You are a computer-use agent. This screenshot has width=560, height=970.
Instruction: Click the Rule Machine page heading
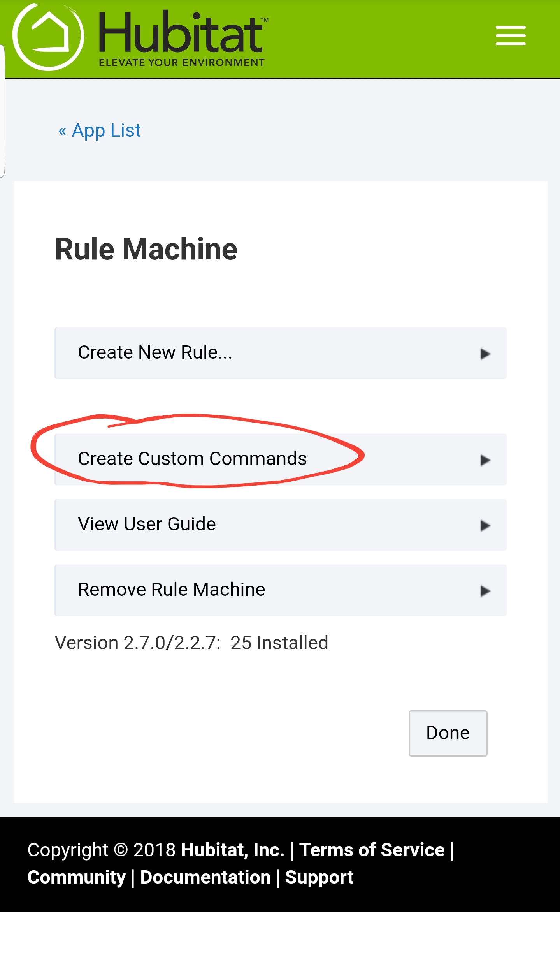(x=146, y=249)
